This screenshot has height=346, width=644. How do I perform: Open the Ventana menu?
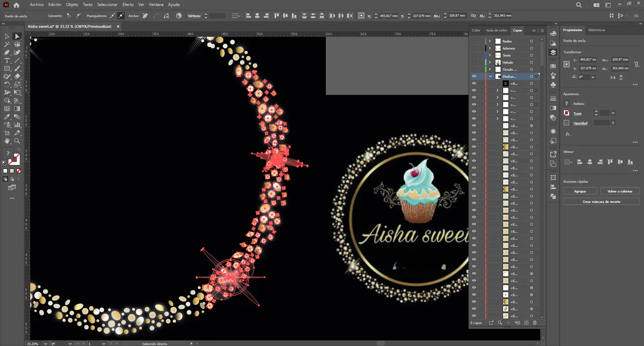click(156, 5)
